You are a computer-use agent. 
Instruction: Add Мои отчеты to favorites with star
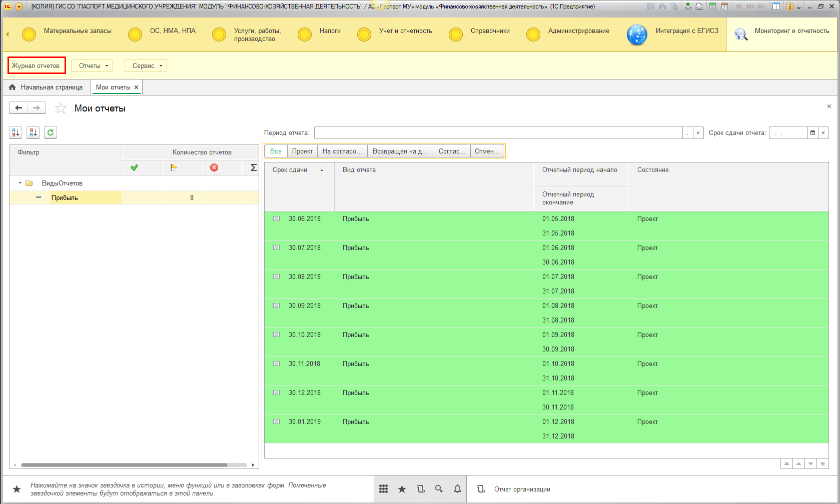click(61, 108)
